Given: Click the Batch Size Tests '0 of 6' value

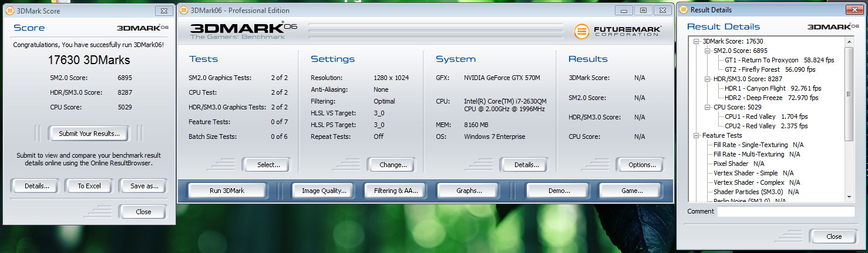Looking at the screenshot, I should click(x=280, y=137).
